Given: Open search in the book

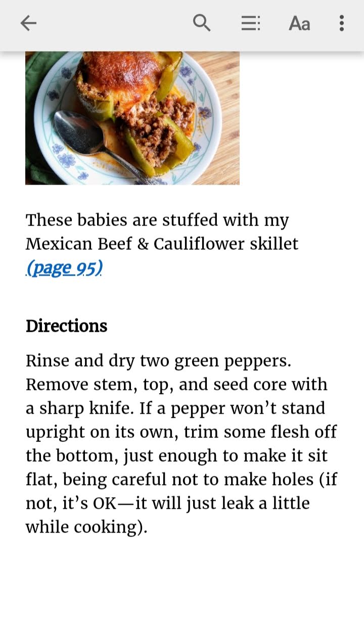Looking at the screenshot, I should point(202,23).
